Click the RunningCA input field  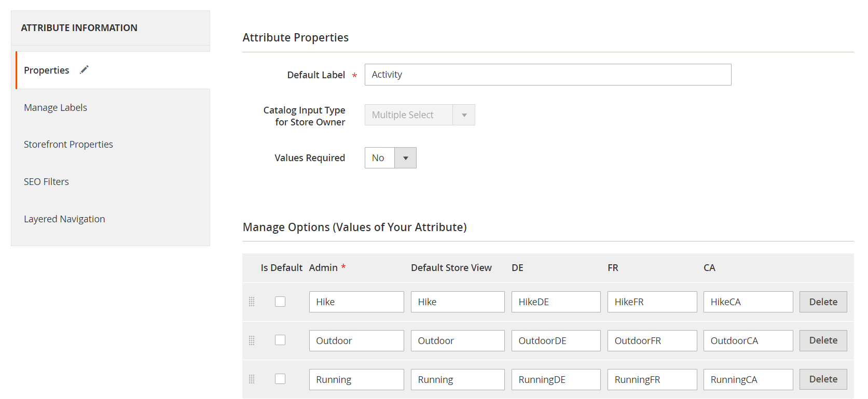[x=748, y=380]
